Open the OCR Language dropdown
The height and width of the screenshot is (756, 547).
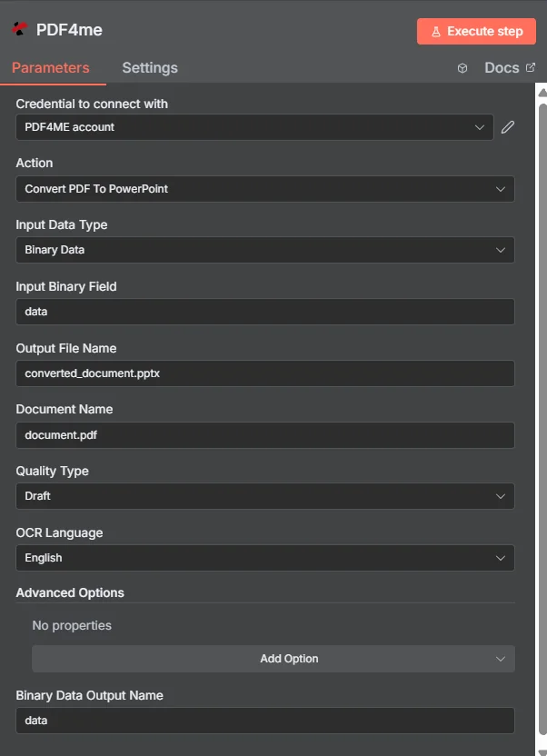[x=264, y=558]
